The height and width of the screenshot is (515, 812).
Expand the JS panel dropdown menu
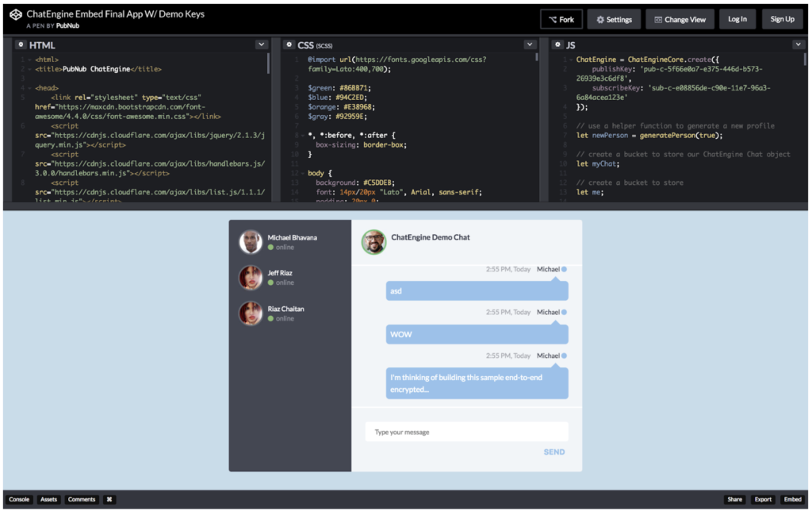click(x=800, y=44)
